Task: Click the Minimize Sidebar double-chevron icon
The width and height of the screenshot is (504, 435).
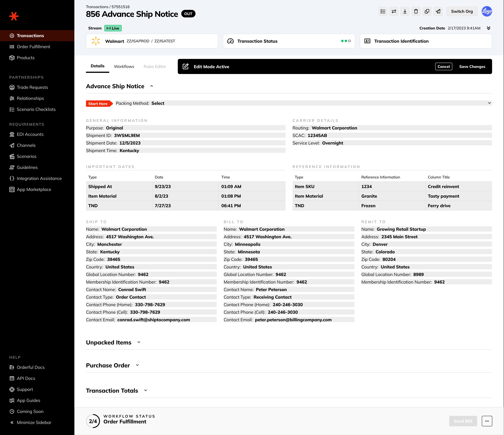Action: (12, 422)
